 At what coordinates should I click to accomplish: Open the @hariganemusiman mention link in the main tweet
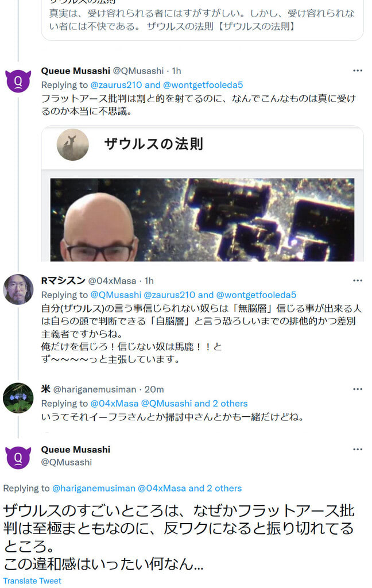coord(94,488)
